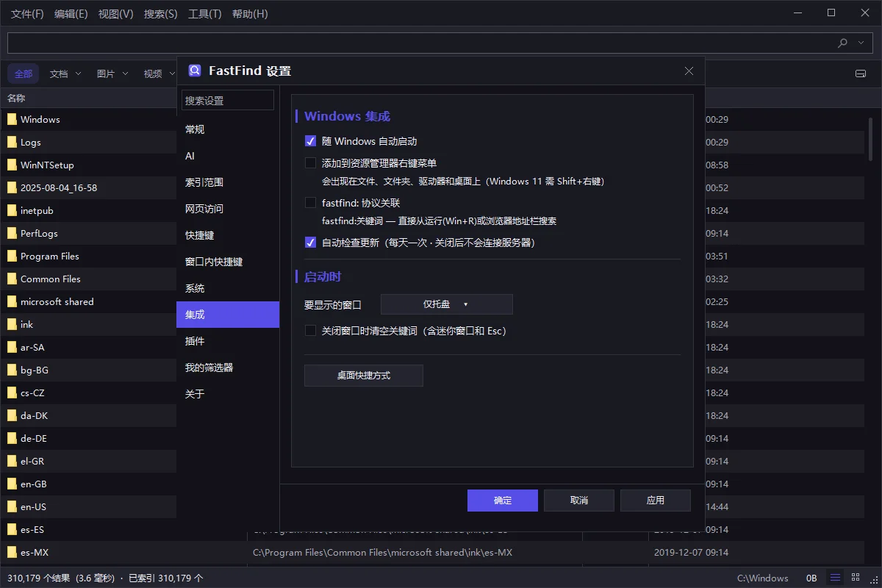This screenshot has width=882, height=588.
Task: Open the 窗口内快捷键 settings category
Action: [228, 262]
